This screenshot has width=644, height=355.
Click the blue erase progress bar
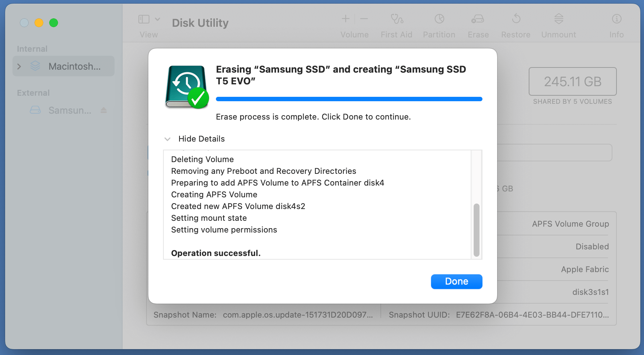point(349,99)
